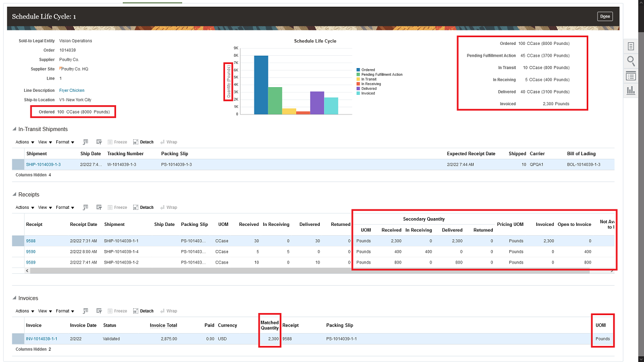The image size is (644, 362).
Task: Open Actions menu in Receipts section
Action: (x=25, y=208)
